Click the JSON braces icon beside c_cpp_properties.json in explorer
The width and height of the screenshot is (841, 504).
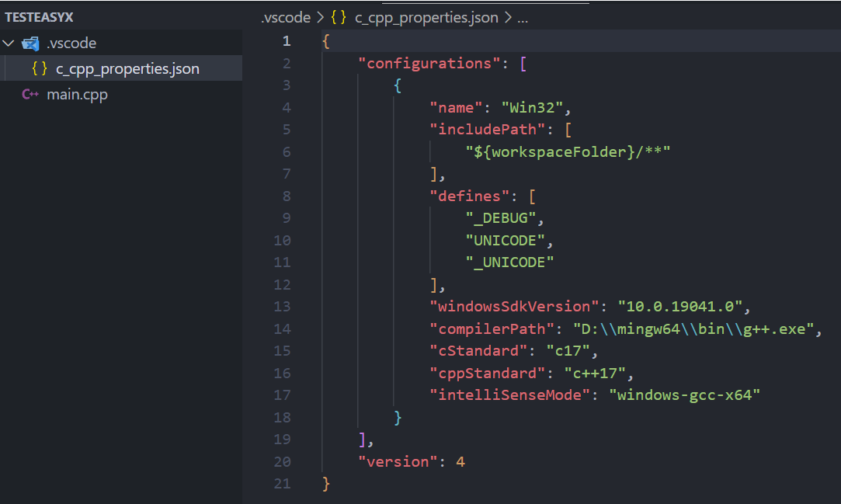(39, 68)
